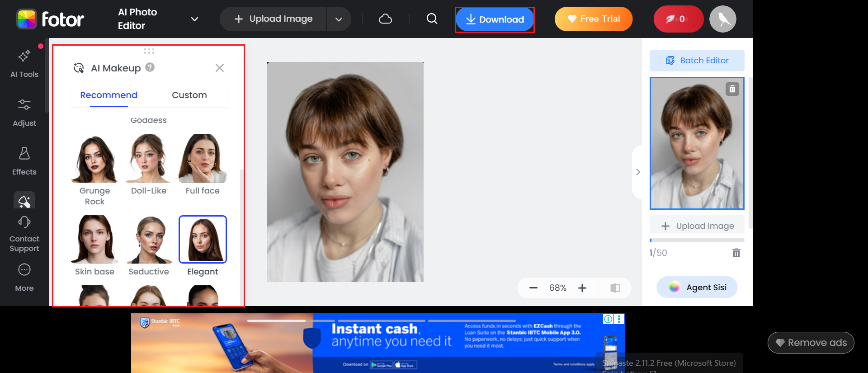Switch to the Recommend tab

[108, 95]
